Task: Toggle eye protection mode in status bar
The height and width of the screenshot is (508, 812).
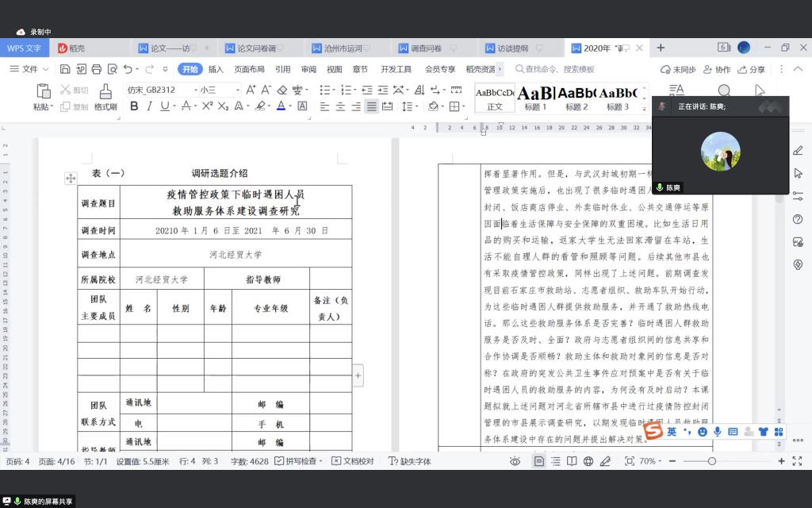Action: tap(515, 461)
